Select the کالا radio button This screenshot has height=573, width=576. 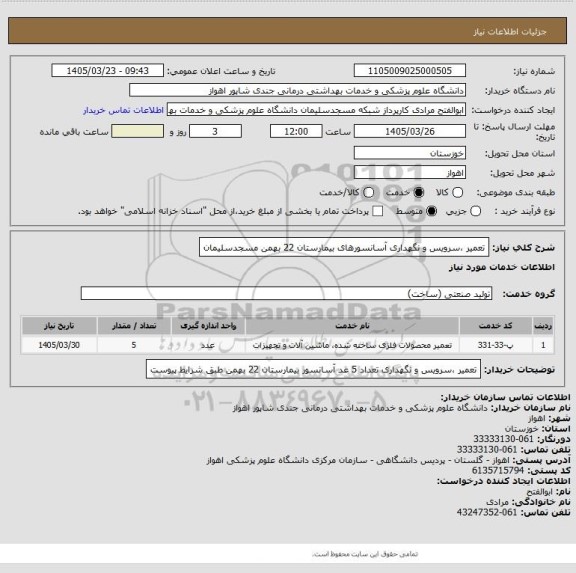point(457,192)
